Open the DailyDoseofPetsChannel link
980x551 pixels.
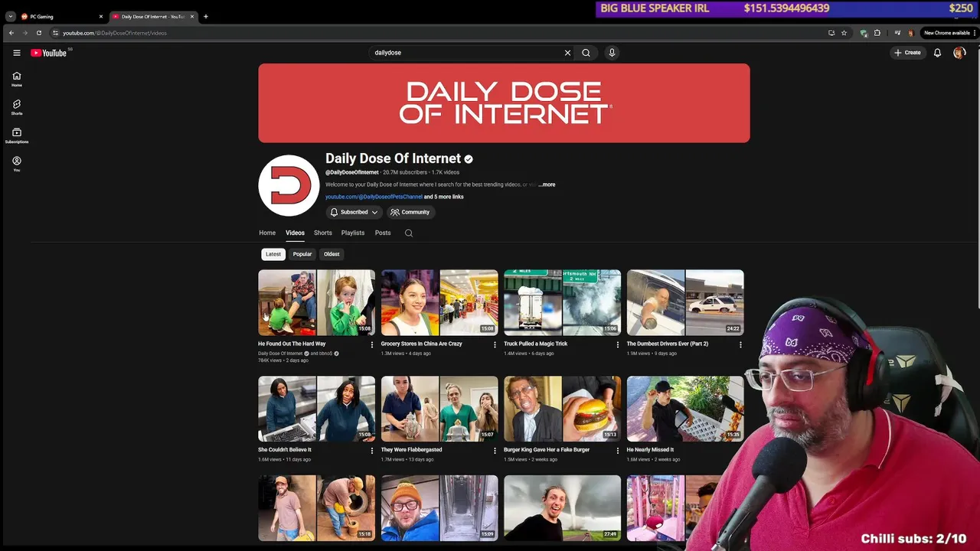pos(374,197)
